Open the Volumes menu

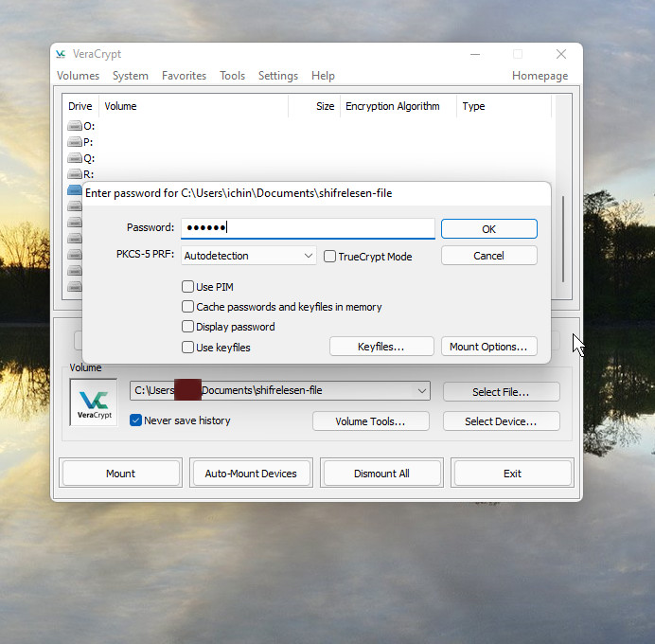pos(79,76)
